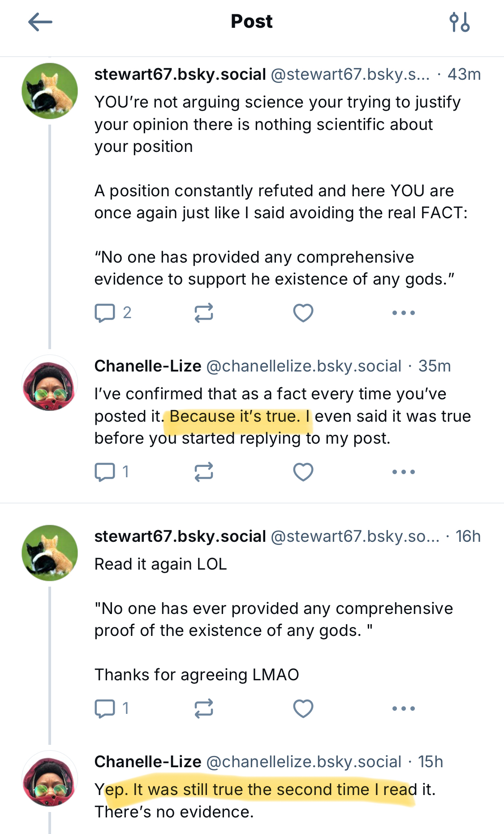Open more options on stewart67's 43m post
The height and width of the screenshot is (834, 504).
(x=404, y=313)
